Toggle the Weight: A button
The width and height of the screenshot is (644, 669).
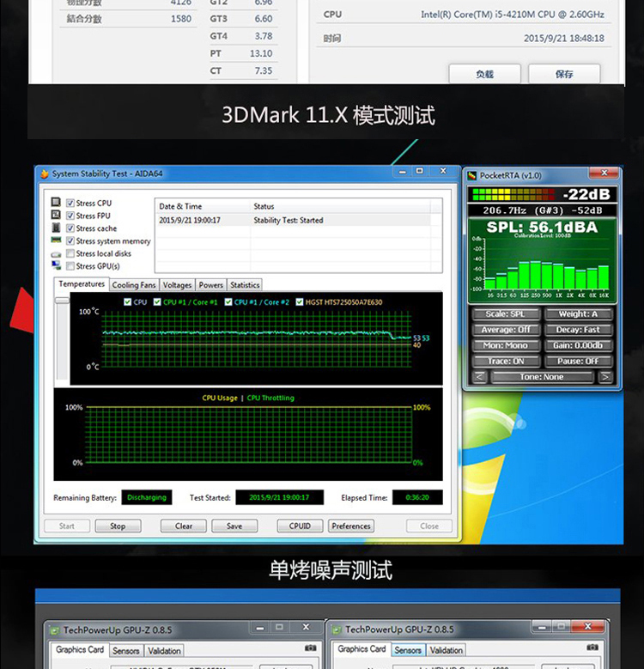pyautogui.click(x=578, y=314)
